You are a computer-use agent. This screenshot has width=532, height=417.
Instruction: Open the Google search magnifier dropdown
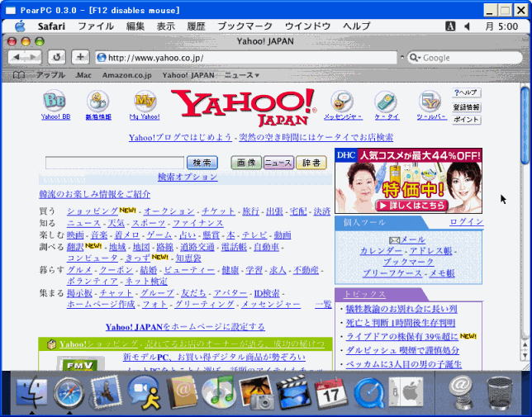coord(416,58)
